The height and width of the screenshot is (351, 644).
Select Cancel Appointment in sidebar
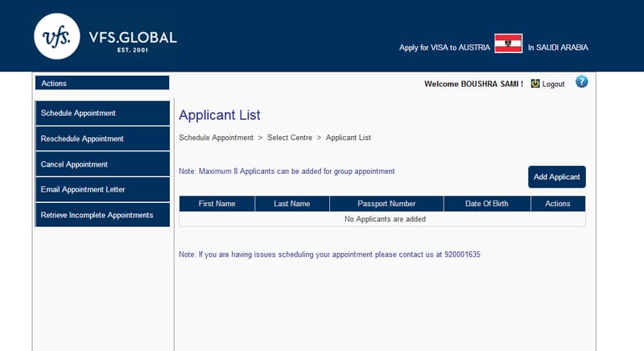pos(103,164)
